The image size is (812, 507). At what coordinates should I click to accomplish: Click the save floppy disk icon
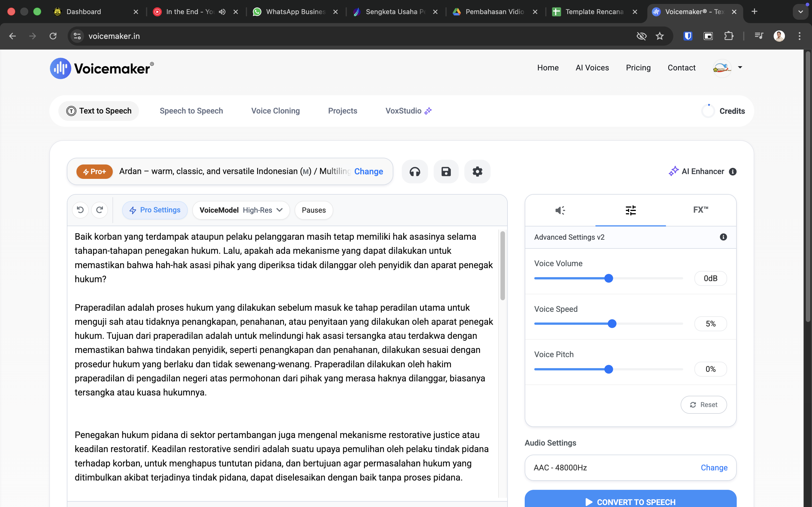tap(446, 172)
